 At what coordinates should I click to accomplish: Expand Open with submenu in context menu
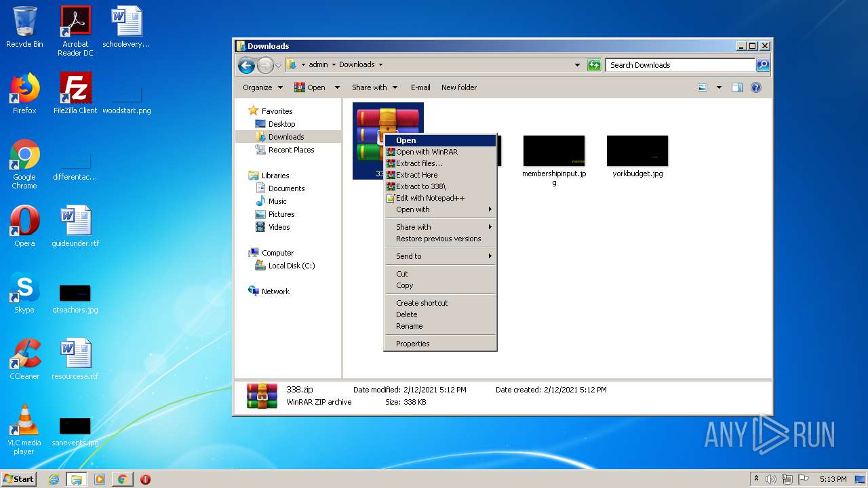coord(440,209)
